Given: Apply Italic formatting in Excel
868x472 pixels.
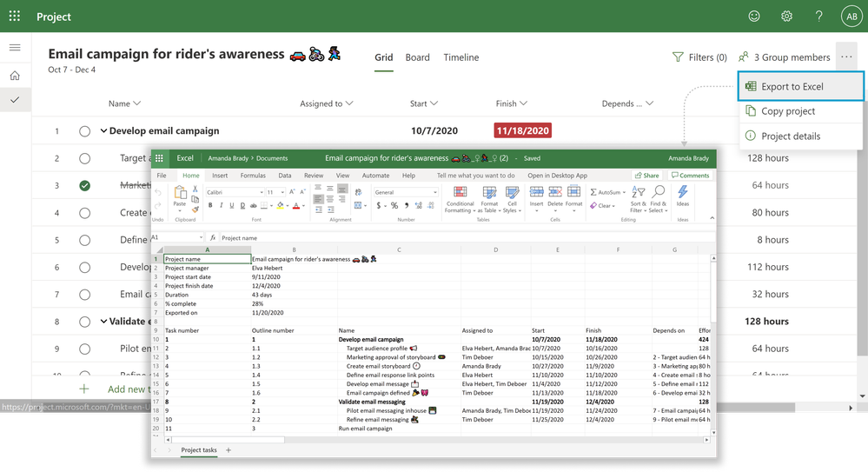Looking at the screenshot, I should pyautogui.click(x=221, y=205).
